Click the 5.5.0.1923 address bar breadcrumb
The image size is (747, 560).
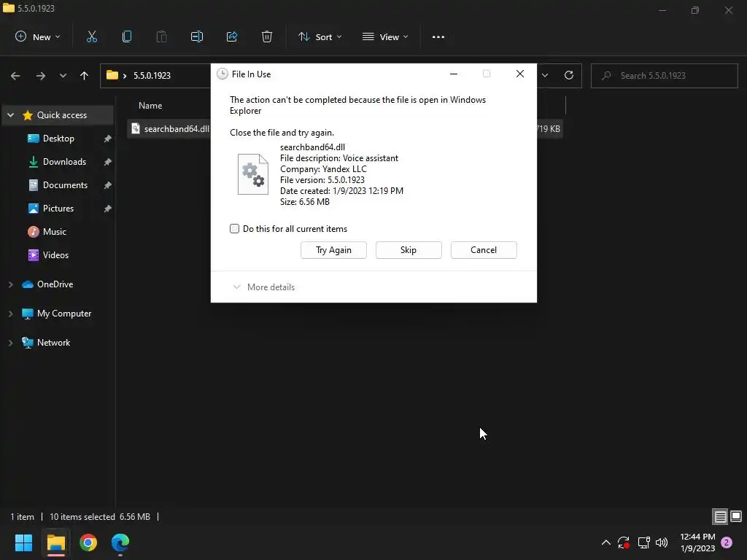(x=152, y=76)
